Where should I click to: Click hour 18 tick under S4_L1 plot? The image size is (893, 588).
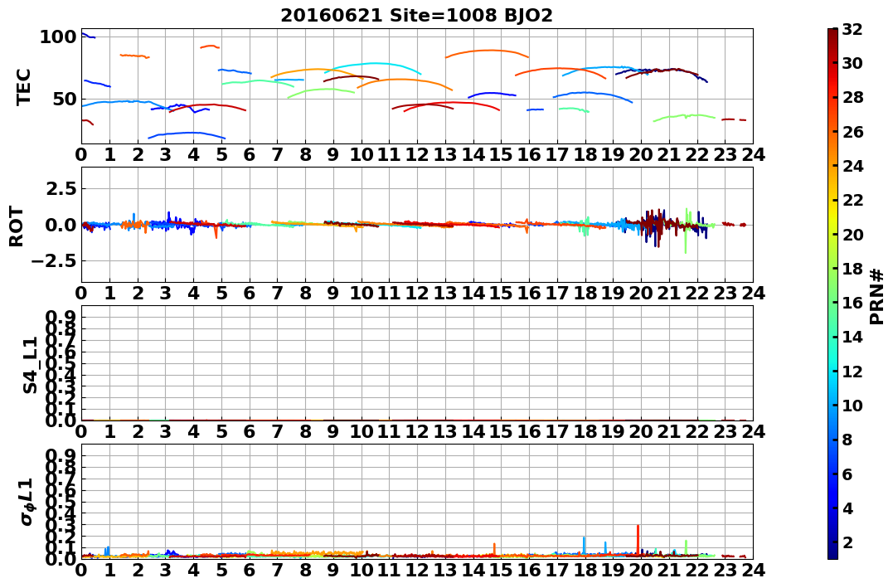(x=585, y=431)
